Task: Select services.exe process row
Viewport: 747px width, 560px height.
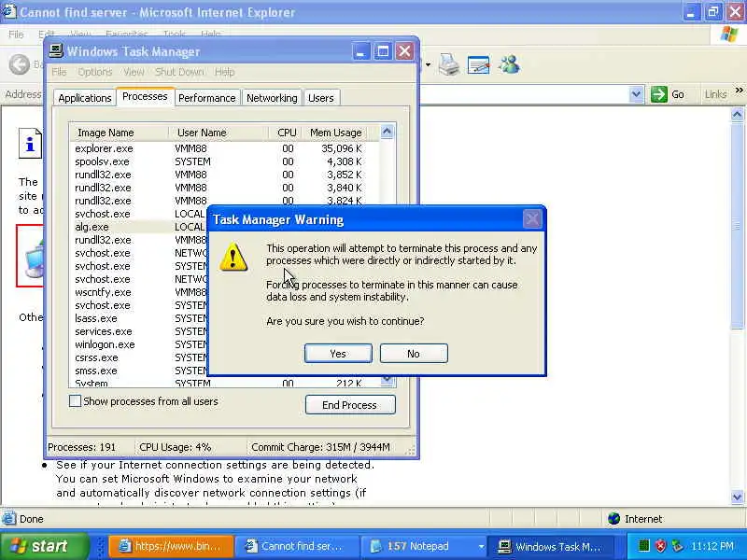Action: (x=139, y=331)
